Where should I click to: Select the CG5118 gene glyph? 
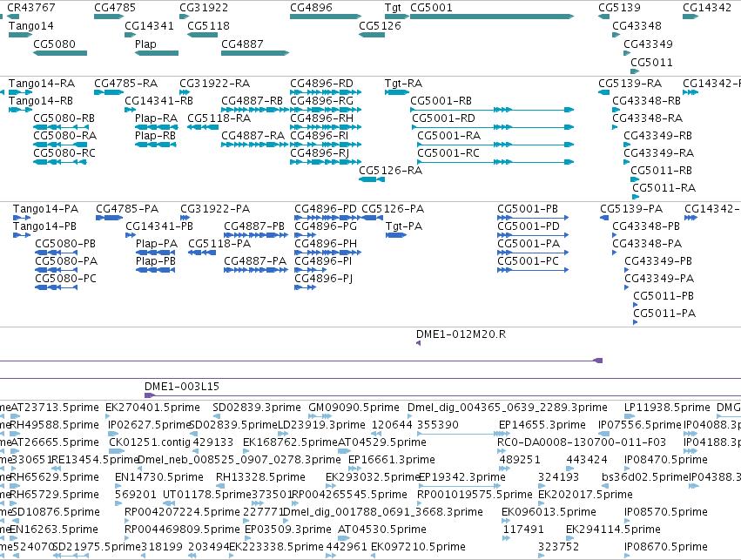pyautogui.click(x=202, y=35)
